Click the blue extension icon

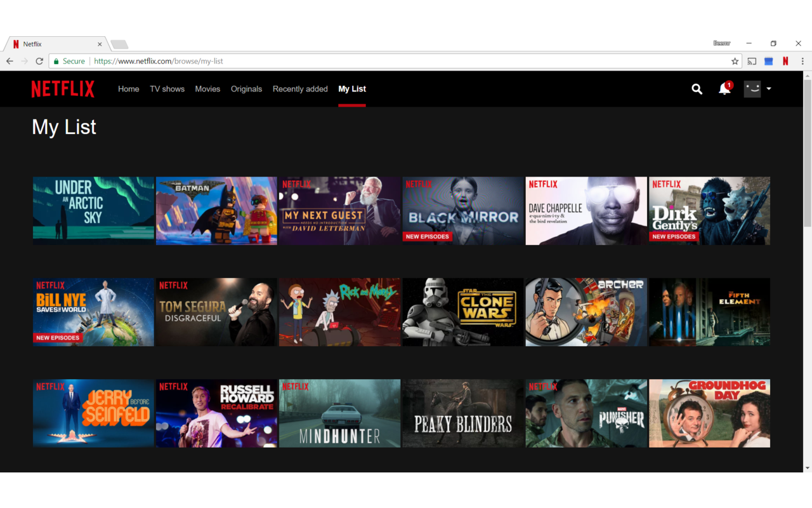[768, 61]
